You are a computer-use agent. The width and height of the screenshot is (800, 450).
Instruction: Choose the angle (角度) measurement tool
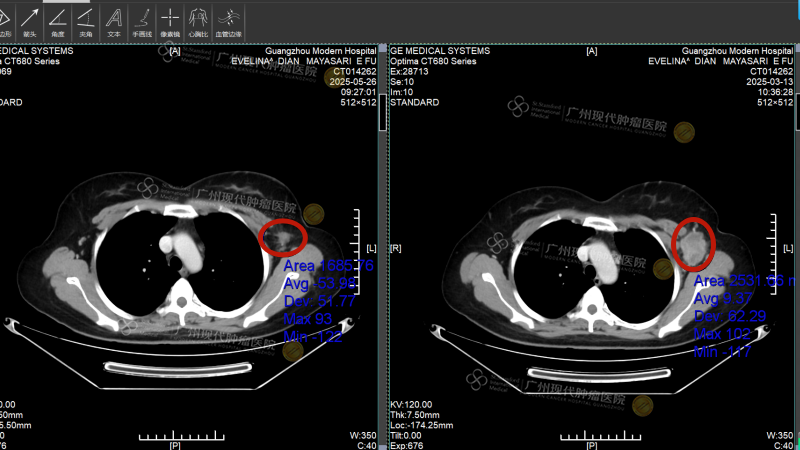[x=58, y=19]
